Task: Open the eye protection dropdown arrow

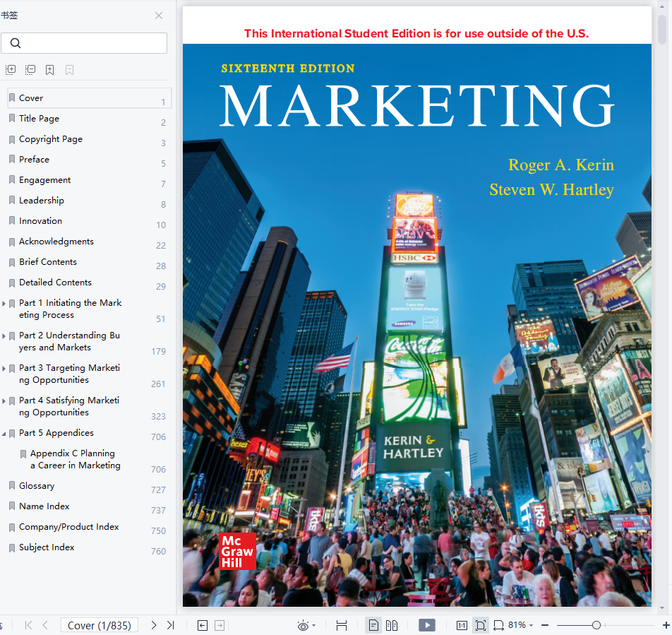Action: tap(313, 626)
